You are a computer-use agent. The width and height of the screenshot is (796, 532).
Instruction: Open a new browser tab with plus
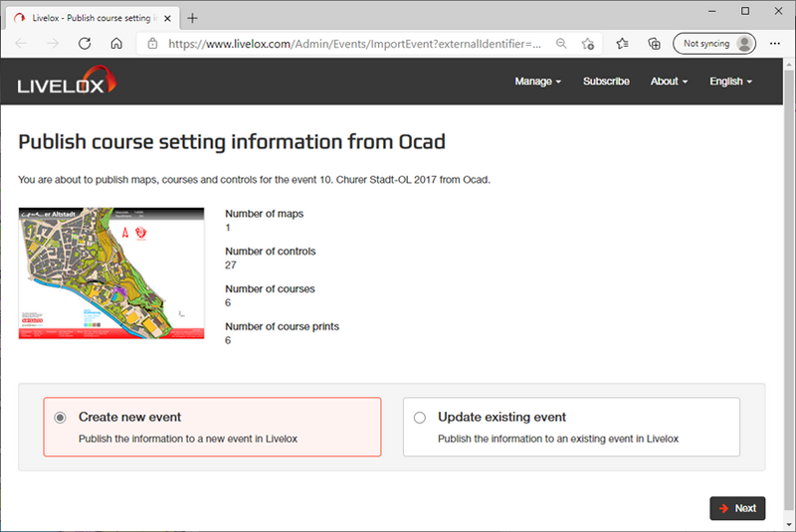[192, 18]
